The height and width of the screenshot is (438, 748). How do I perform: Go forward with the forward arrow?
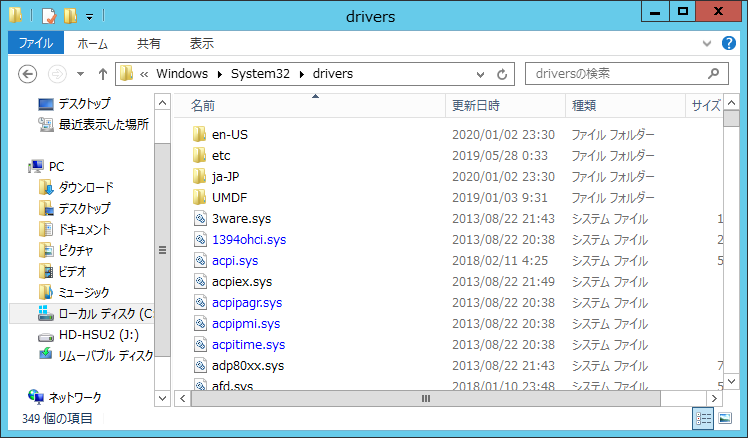(x=57, y=74)
